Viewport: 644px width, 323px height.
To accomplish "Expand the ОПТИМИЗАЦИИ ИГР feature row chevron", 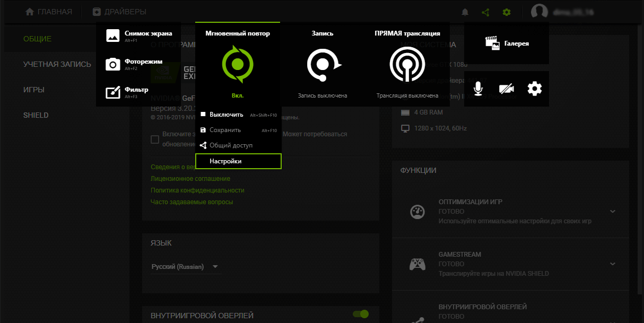I will coord(613,211).
